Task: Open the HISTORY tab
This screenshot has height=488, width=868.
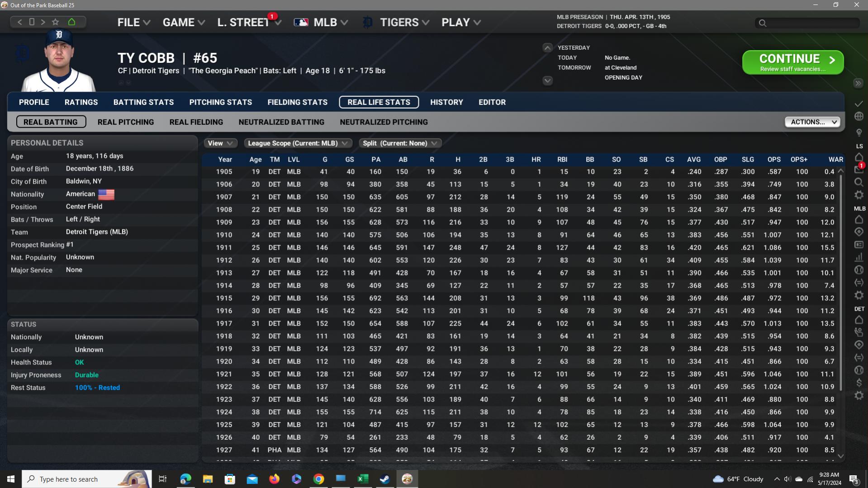Action: [446, 102]
